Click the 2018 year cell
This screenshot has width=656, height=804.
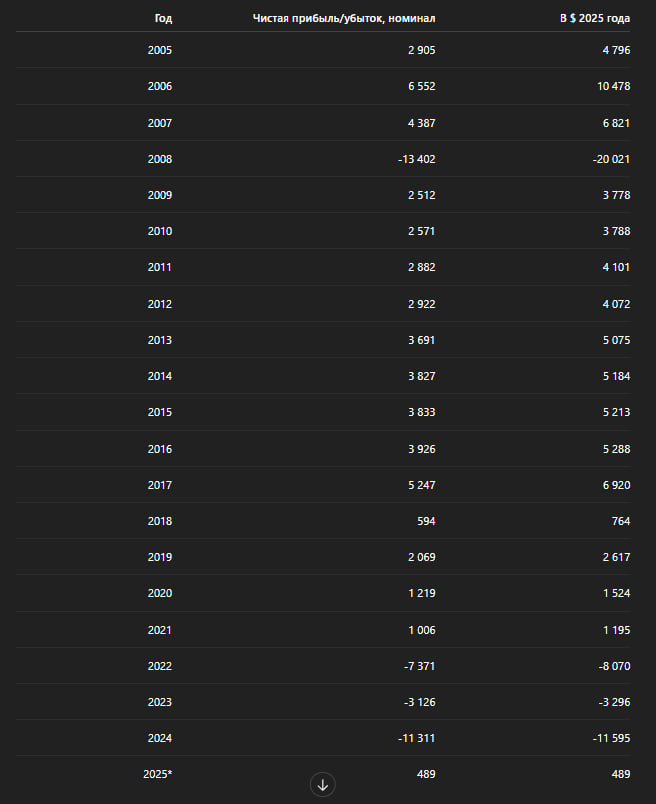tap(159, 521)
